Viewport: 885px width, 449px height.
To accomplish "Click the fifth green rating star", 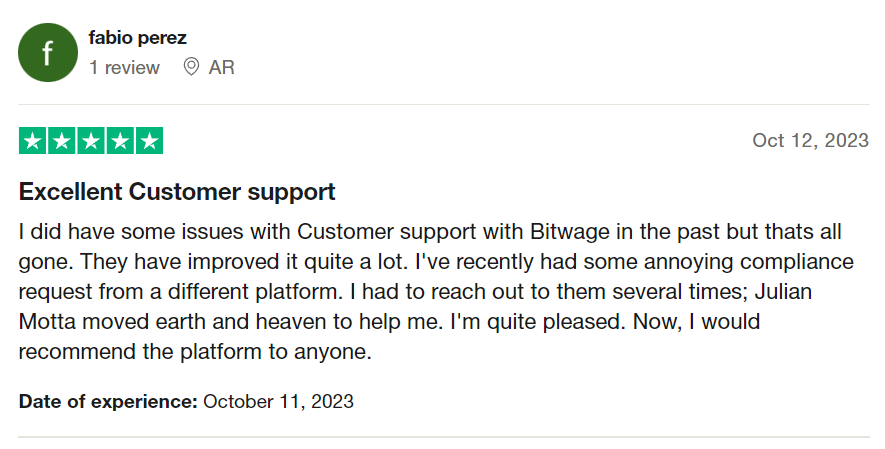I will (x=149, y=141).
